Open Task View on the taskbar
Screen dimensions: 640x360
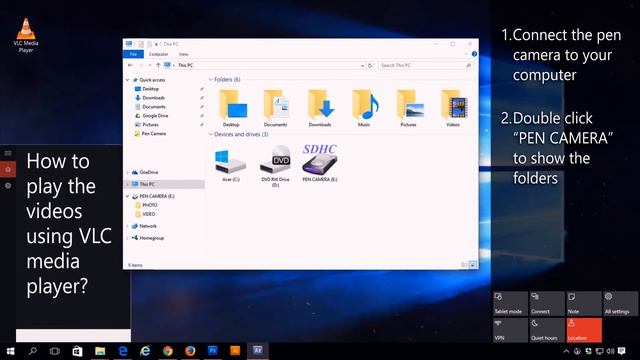55,351
